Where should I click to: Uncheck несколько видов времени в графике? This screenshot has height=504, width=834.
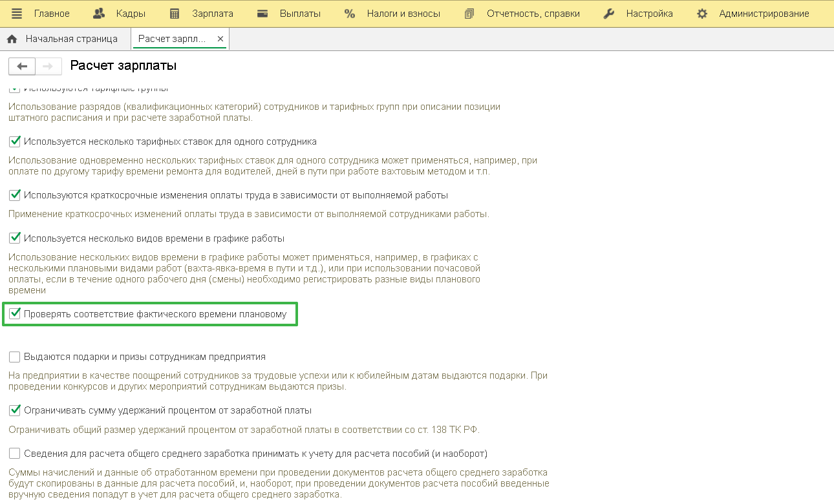coord(15,238)
